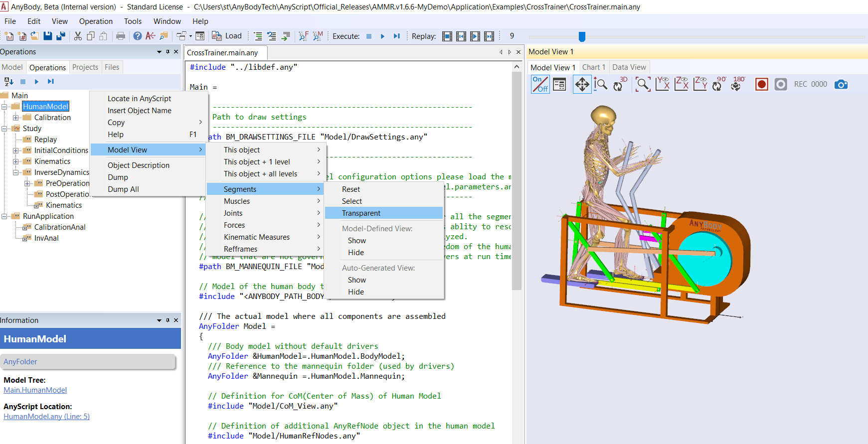Load the model with Load button

coord(227,36)
